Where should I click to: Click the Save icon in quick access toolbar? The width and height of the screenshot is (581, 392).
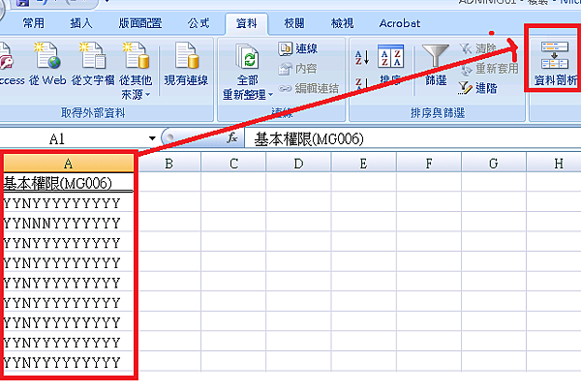pyautogui.click(x=22, y=2)
